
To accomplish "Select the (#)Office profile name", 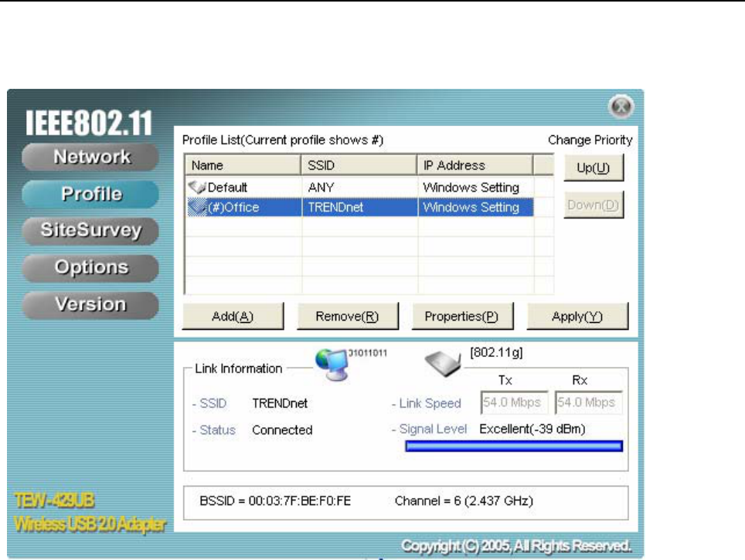I will point(233,208).
